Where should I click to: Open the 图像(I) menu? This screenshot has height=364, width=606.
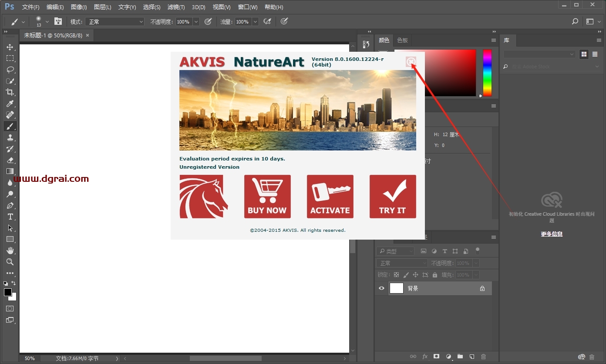tap(79, 7)
